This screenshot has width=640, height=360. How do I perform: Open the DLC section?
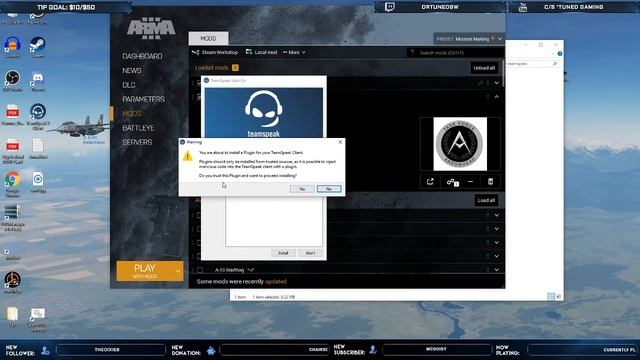(x=129, y=85)
